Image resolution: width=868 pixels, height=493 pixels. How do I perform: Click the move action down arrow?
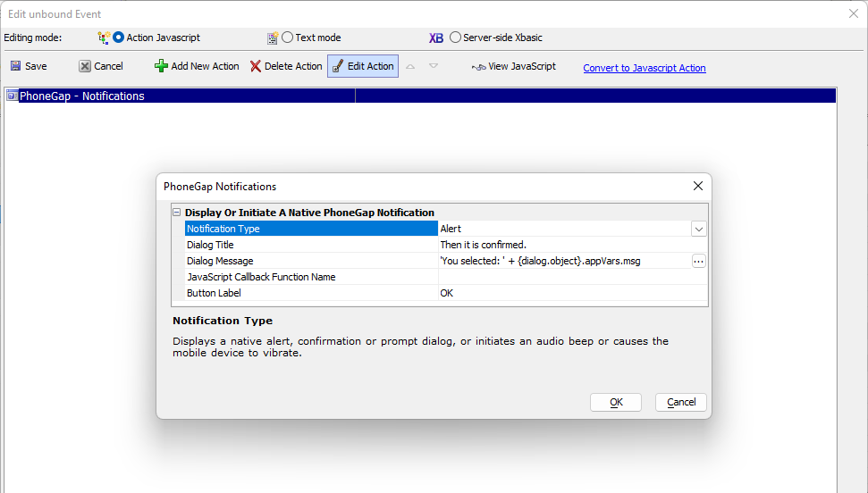tap(434, 66)
